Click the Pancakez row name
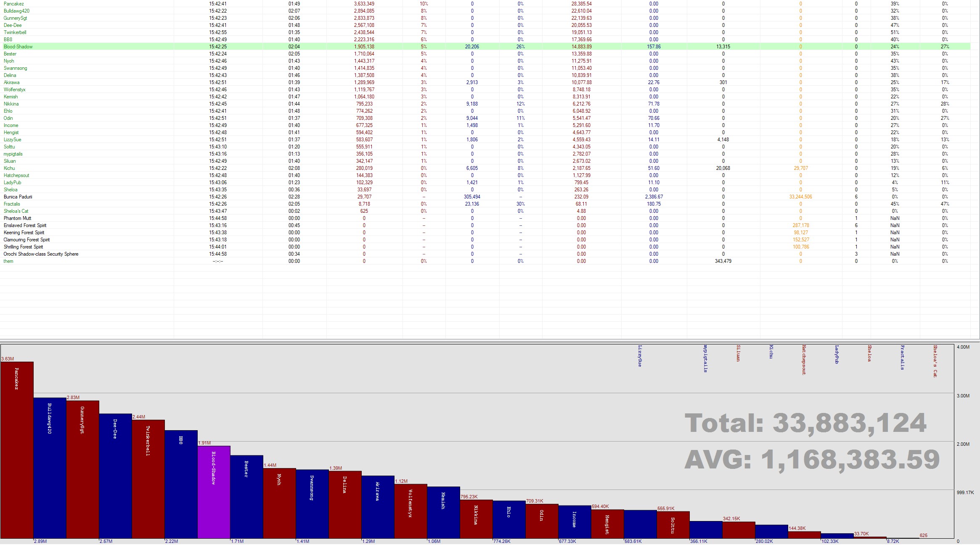The width and height of the screenshot is (980, 545). tap(14, 4)
